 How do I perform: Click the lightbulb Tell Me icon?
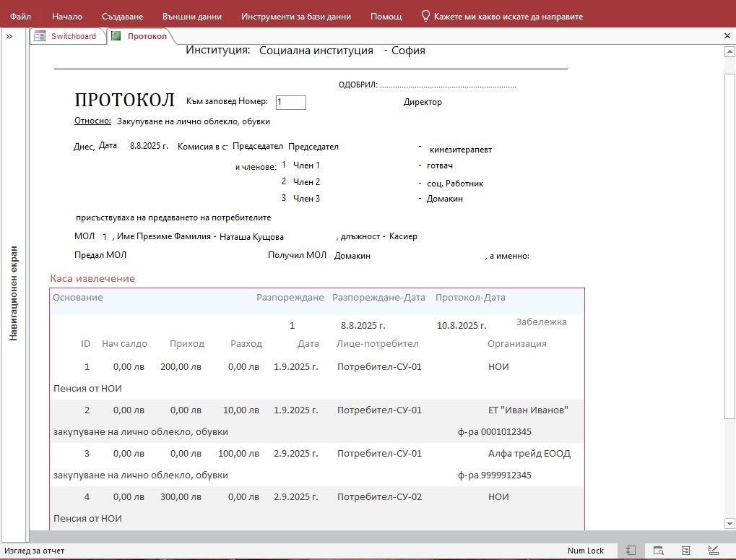point(425,16)
